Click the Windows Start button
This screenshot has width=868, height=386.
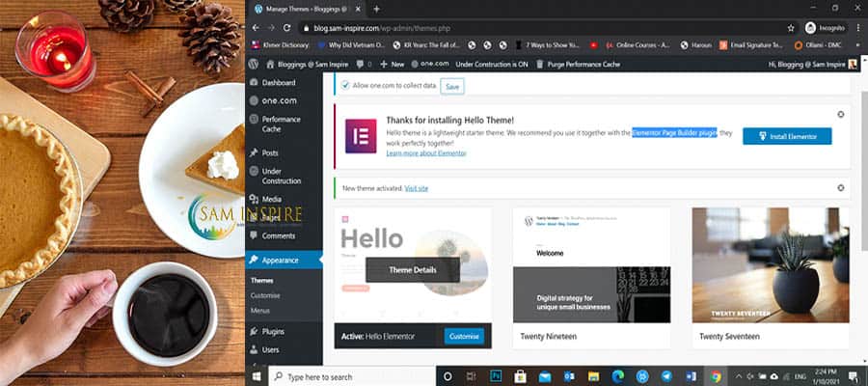point(257,376)
